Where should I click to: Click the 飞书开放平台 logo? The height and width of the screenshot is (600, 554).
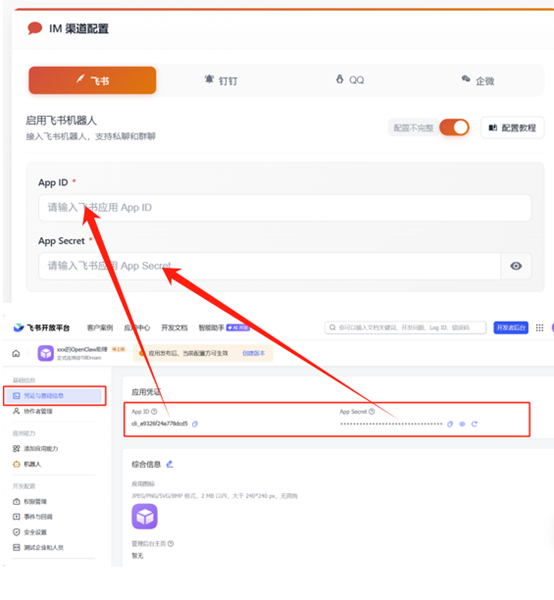coord(42,328)
